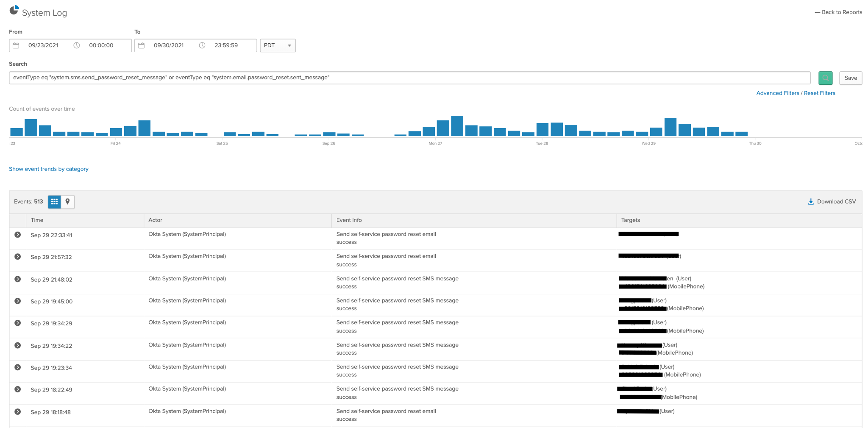Select the tallest bar near Mon 27
The image size is (868, 428).
[x=456, y=124]
